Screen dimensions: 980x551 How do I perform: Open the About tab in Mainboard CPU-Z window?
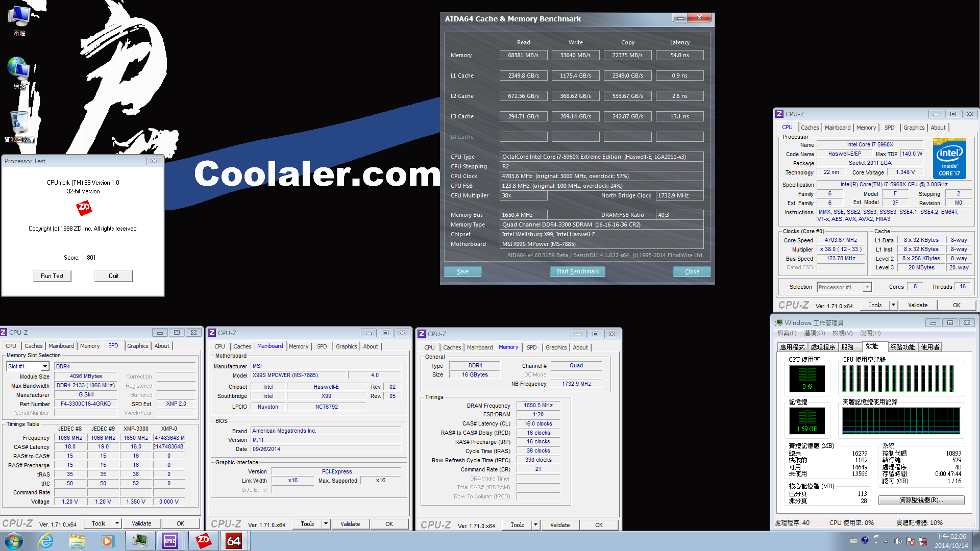pyautogui.click(x=371, y=346)
